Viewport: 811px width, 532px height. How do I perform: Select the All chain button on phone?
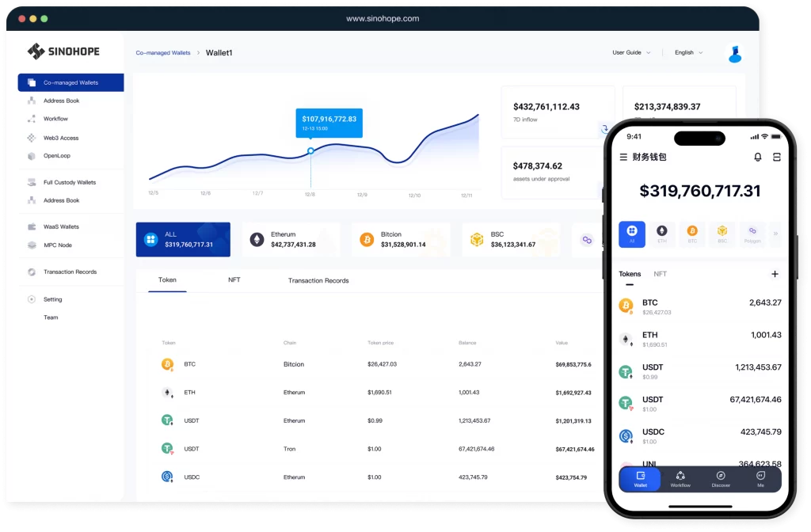[631, 234]
